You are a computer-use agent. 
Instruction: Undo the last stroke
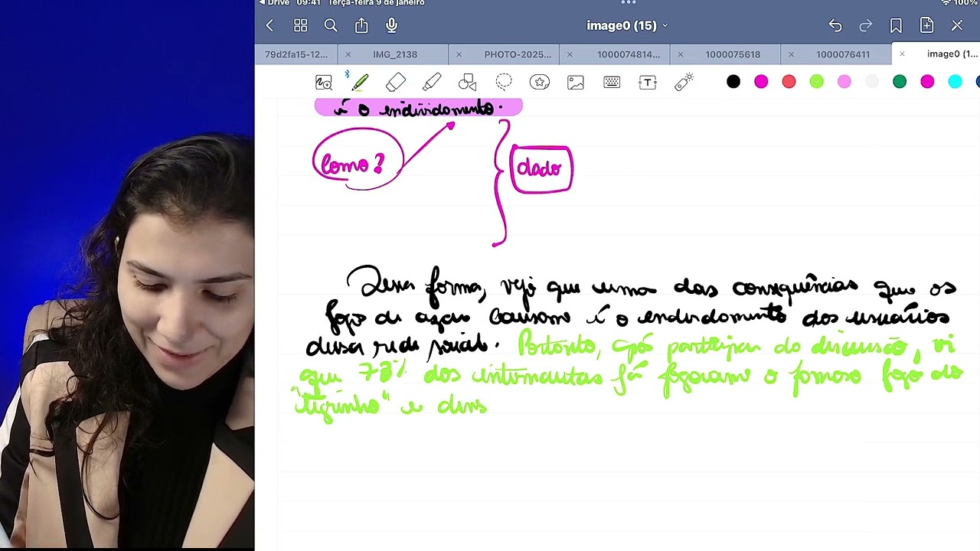tap(835, 25)
